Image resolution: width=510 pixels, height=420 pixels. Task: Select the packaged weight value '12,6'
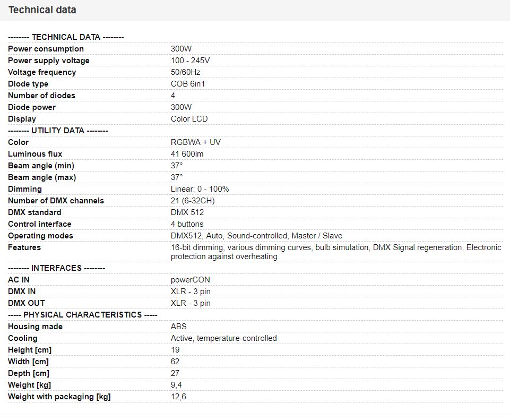[178, 397]
